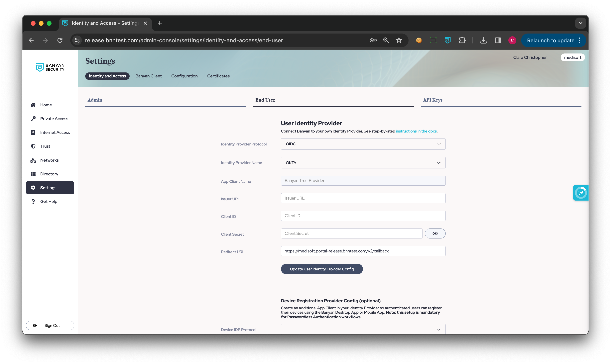Open Identity Provider Name OKTA dropdown
This screenshot has height=364, width=611.
[363, 163]
